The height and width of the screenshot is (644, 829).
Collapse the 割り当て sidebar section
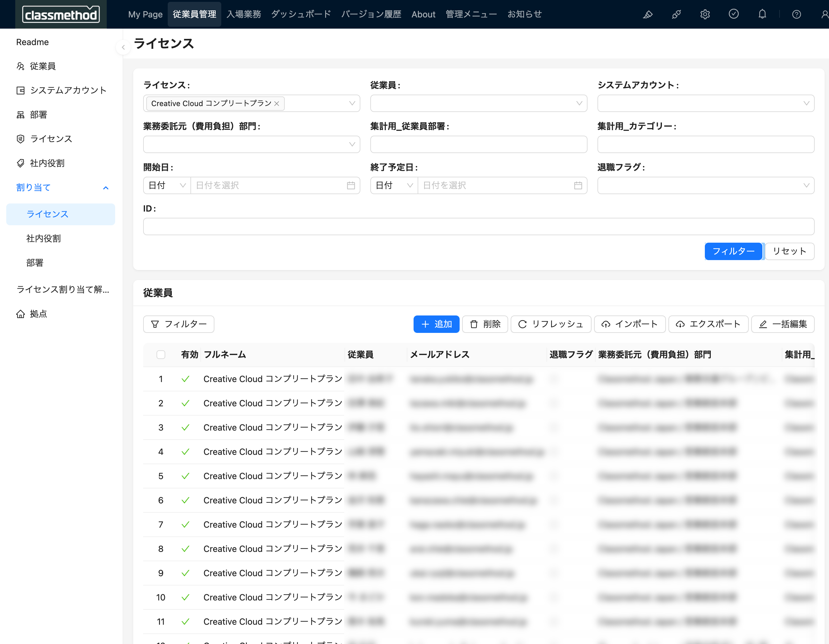(106, 188)
